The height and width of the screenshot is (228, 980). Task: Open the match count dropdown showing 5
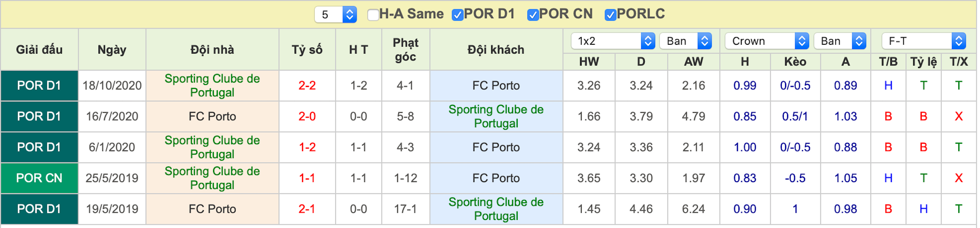tap(336, 15)
